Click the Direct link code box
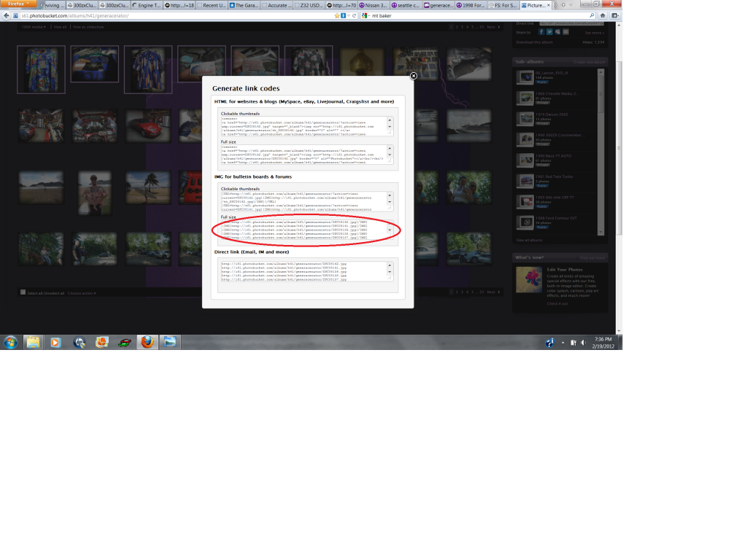Screen dimensions: 747x560 click(307, 271)
